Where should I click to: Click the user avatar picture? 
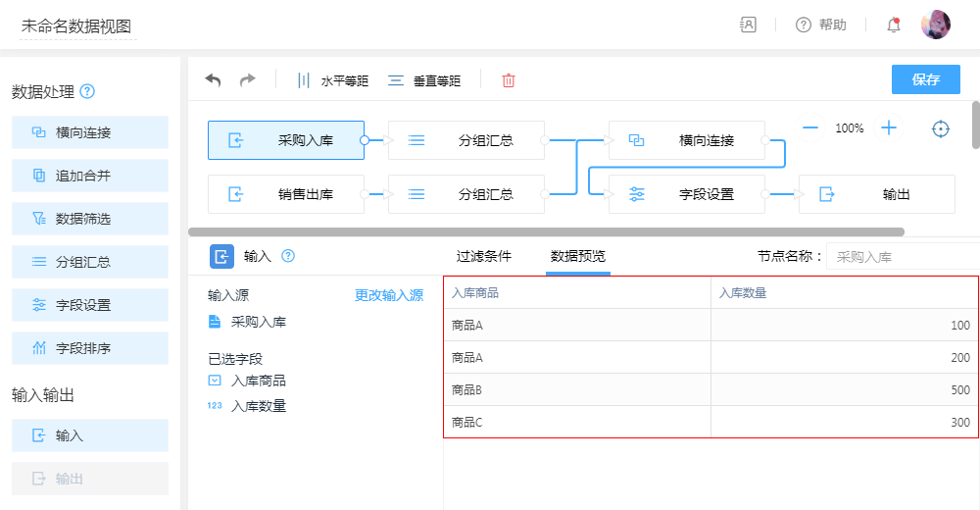pos(935,25)
